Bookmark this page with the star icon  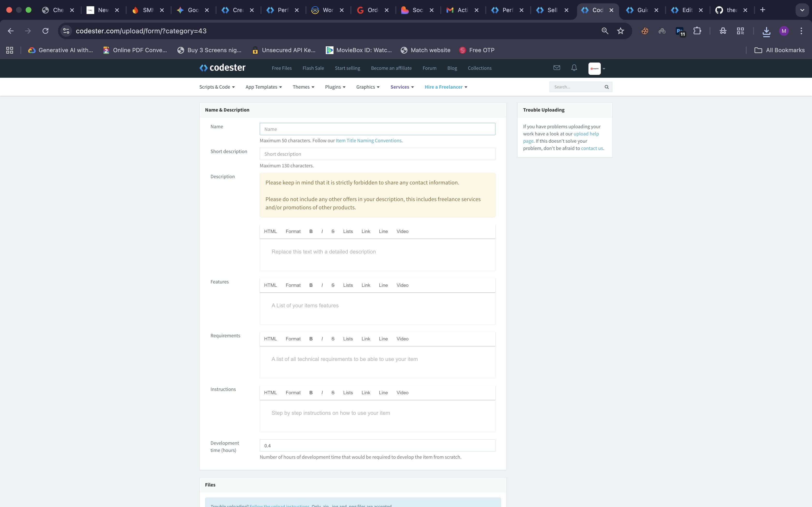tap(620, 31)
